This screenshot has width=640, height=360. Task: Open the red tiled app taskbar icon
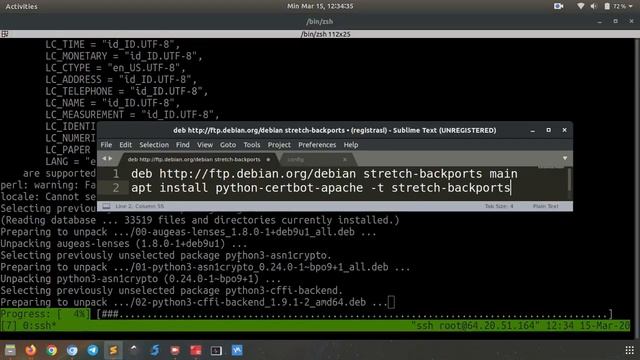196,350
